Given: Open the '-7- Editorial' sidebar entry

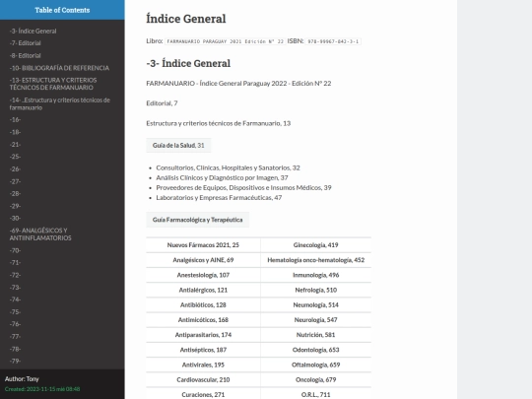Looking at the screenshot, I should pos(25,43).
